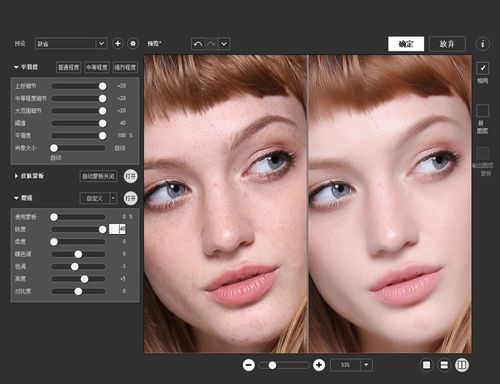Click the preset name field 缺省

click(x=65, y=44)
